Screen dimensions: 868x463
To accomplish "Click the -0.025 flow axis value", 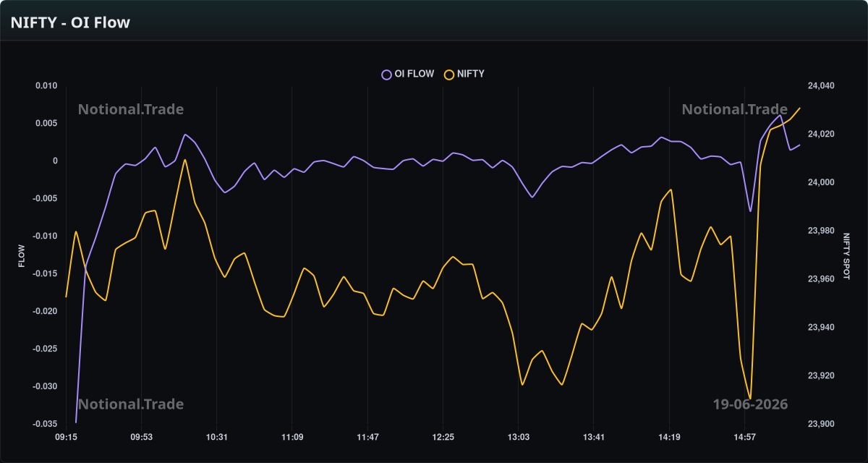I will point(45,349).
